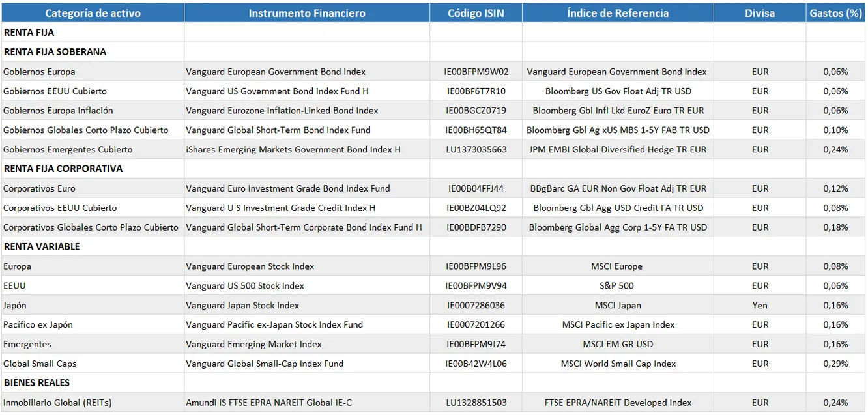The height and width of the screenshot is (415, 868).
Task: Click the 'RENTA VARIABLE' section heading
Action: click(x=42, y=247)
